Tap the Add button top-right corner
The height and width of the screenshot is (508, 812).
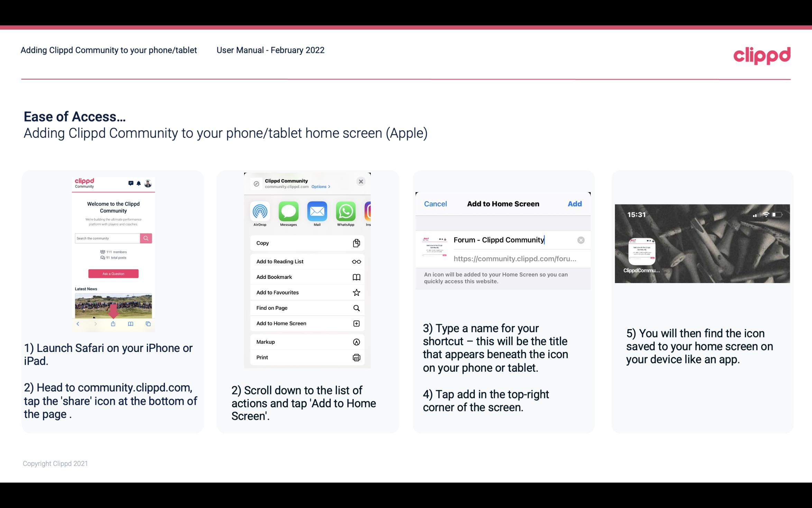click(x=575, y=203)
